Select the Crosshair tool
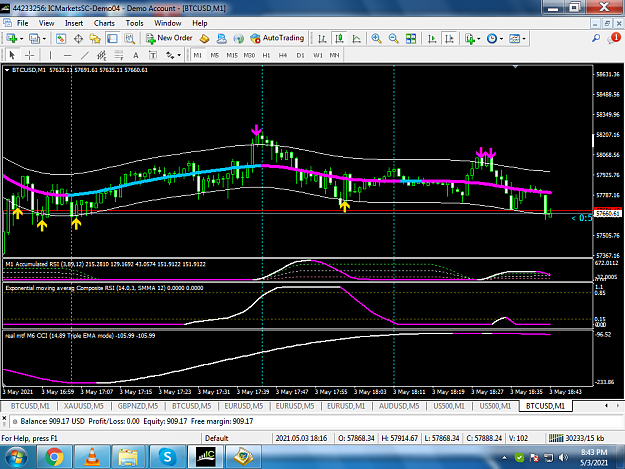Image resolution: width=625 pixels, height=469 pixels. [29, 55]
